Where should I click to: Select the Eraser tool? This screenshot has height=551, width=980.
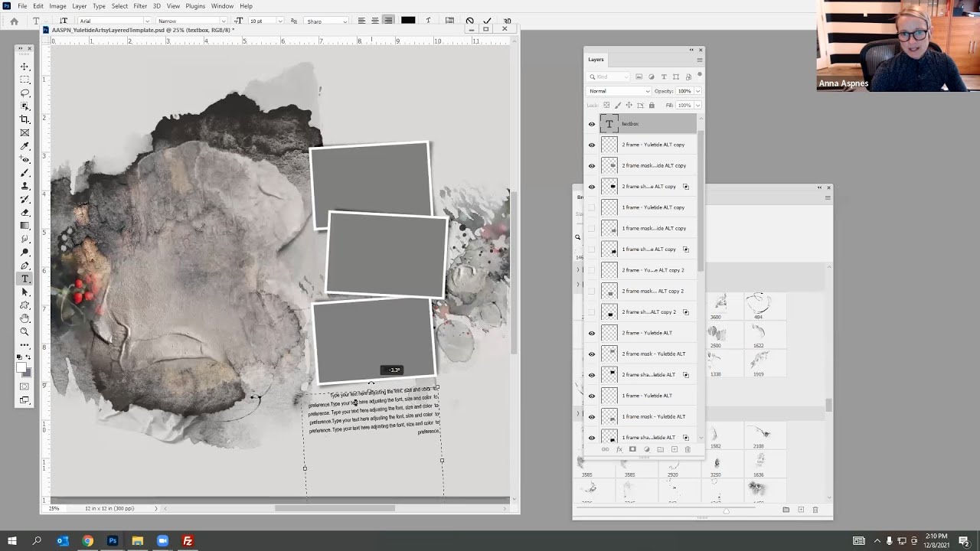coord(25,213)
